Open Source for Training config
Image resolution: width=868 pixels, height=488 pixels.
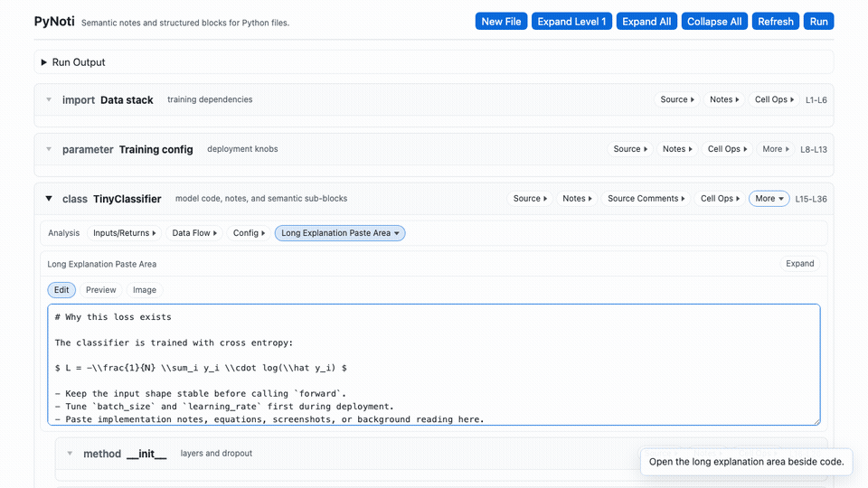click(x=630, y=149)
